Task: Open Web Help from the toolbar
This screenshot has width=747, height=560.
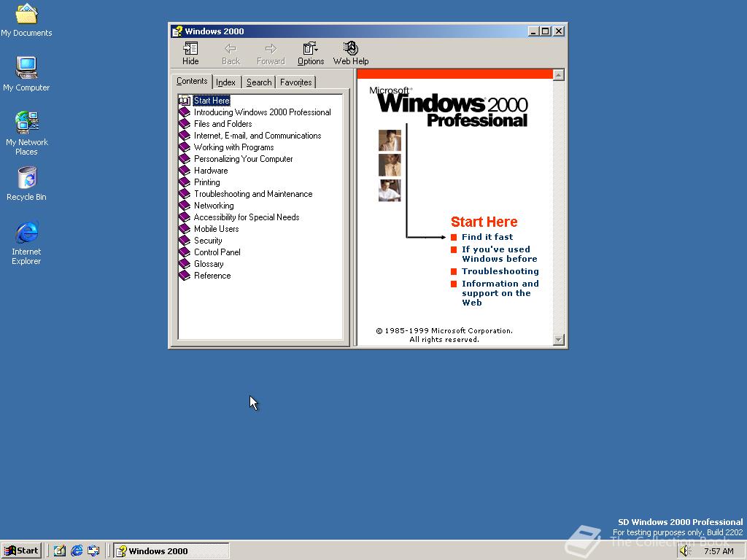Action: [351, 53]
